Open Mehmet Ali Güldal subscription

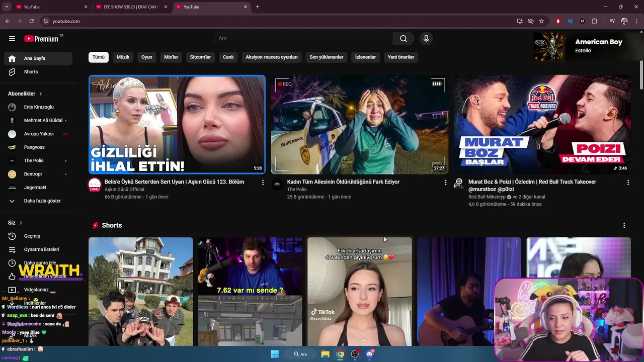tap(38, 121)
